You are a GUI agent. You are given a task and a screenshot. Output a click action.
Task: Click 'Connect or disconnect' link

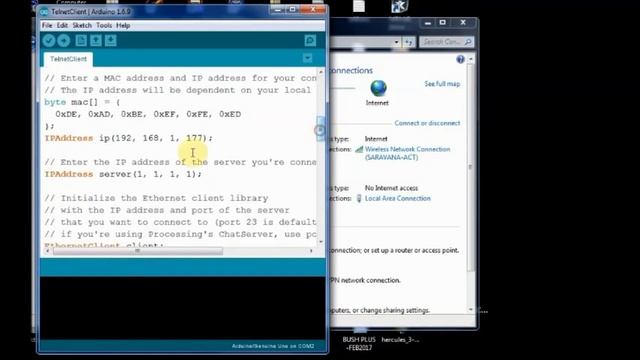click(427, 123)
